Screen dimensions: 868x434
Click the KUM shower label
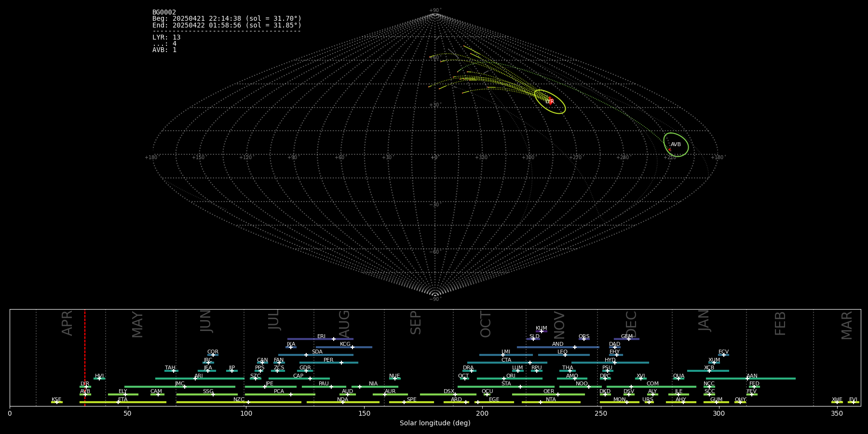pyautogui.click(x=542, y=328)
